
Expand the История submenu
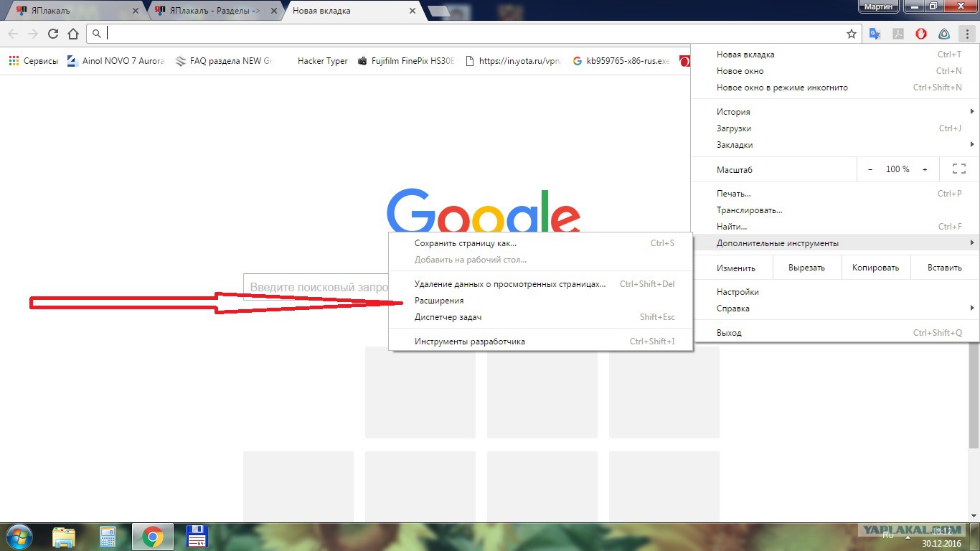click(x=835, y=112)
